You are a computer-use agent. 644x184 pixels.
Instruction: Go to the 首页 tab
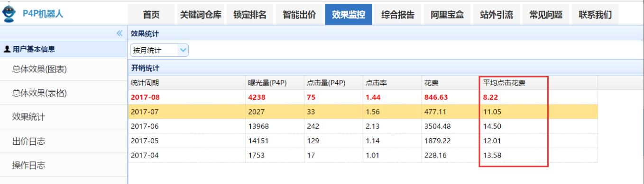151,15
